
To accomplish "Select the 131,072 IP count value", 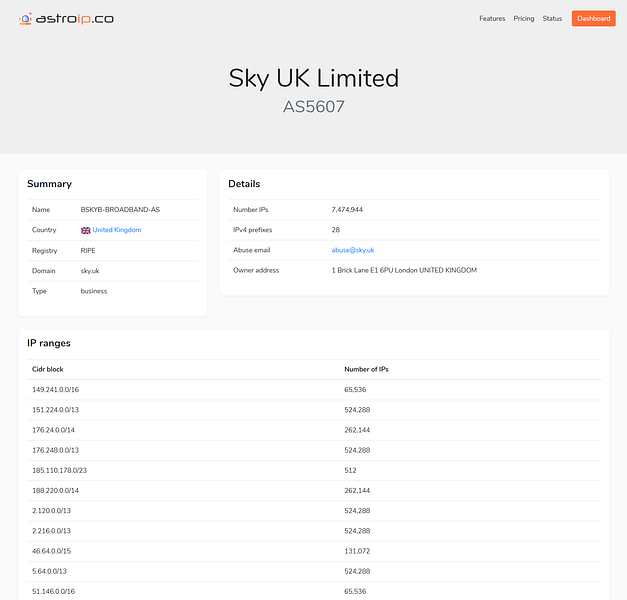I will pos(357,551).
